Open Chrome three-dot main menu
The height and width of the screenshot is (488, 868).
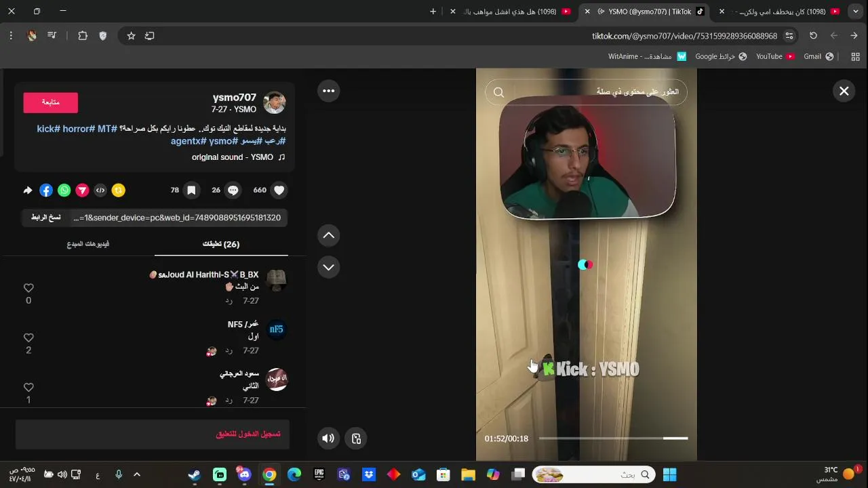[x=11, y=36]
